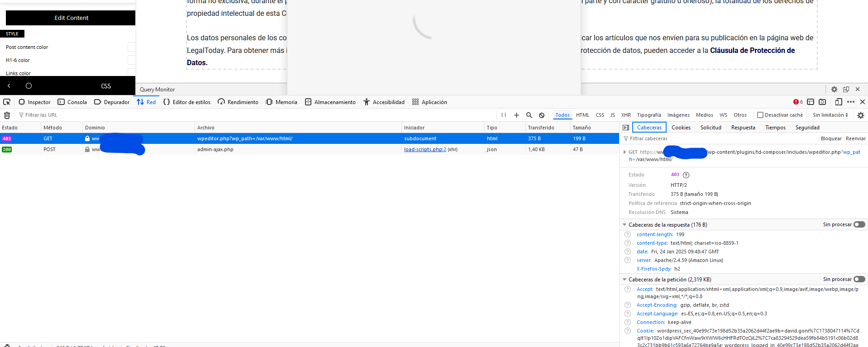The height and width of the screenshot is (347, 868).
Task: Open the load-scripts.php:2 initiator link
Action: (425, 149)
